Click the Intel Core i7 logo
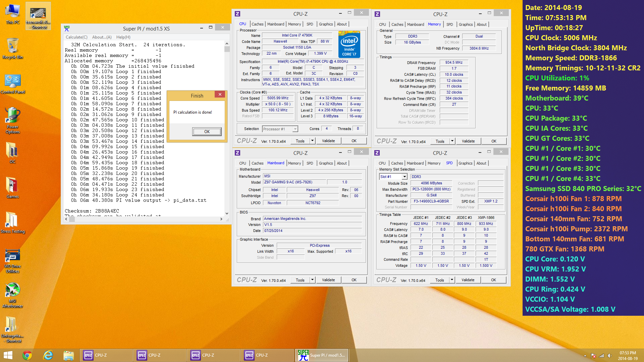This screenshot has width=644, height=362. click(x=349, y=44)
